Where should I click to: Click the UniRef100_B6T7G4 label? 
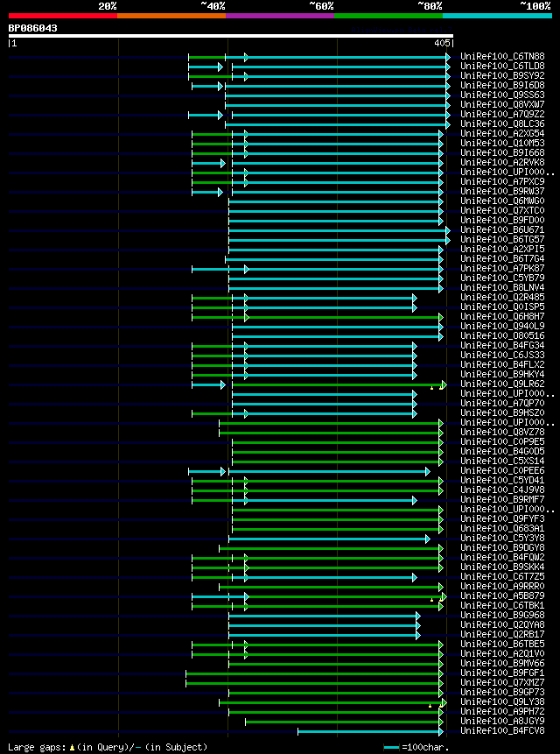[502, 258]
